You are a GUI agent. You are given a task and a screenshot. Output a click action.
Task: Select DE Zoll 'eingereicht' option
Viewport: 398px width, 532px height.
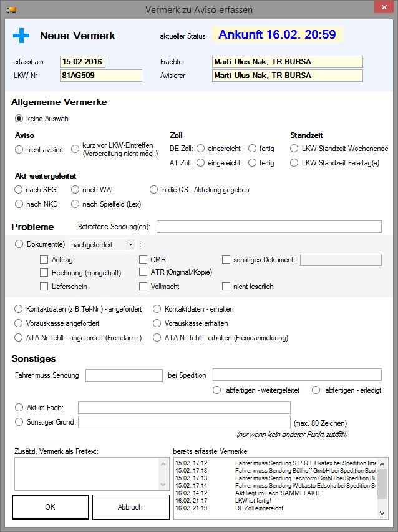coord(200,149)
